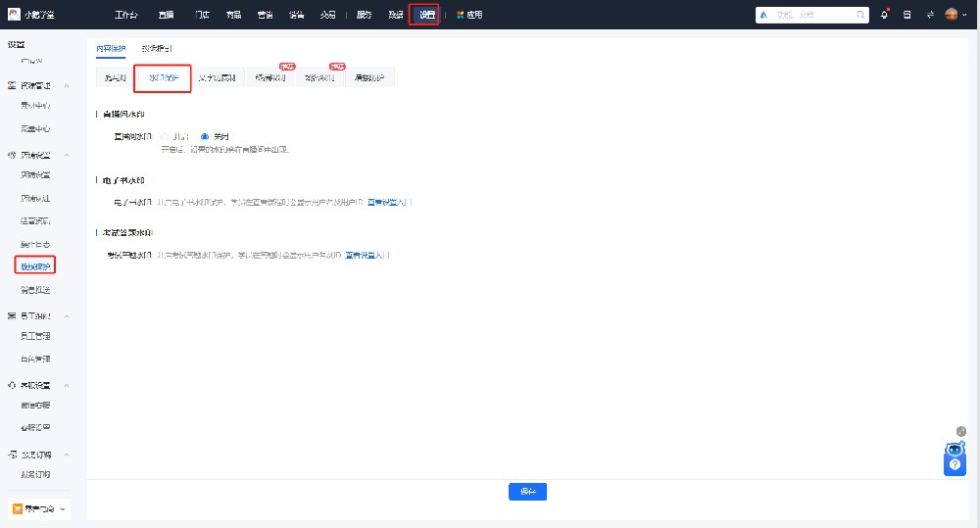Click the 员工团队 section icon in sidebar
The height and width of the screenshot is (528, 980).
pyautogui.click(x=11, y=316)
